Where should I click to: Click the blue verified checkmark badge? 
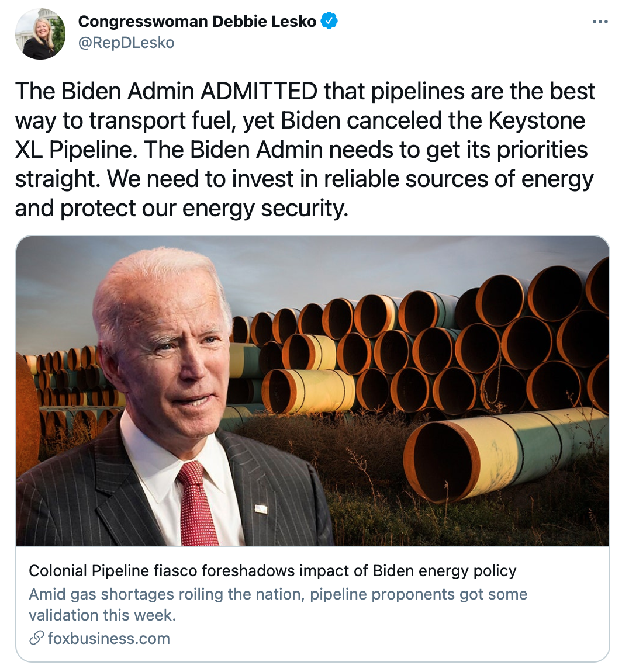[x=330, y=22]
